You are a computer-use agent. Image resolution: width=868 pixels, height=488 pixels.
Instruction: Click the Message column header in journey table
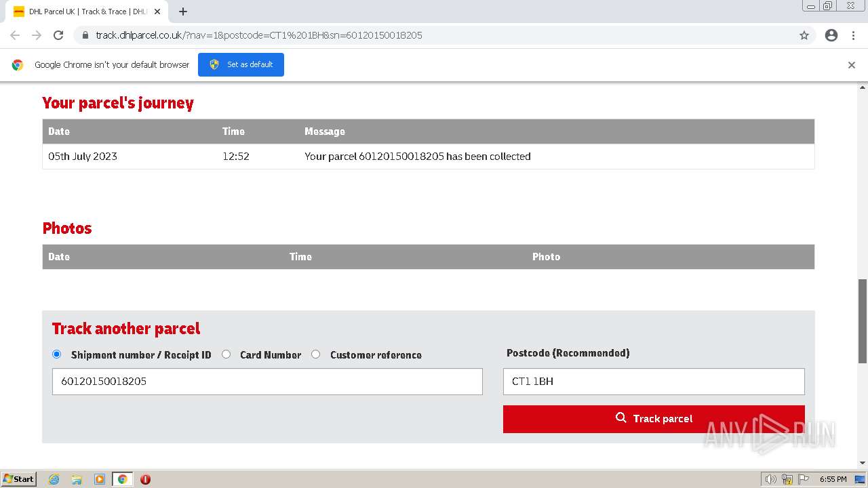pyautogui.click(x=325, y=131)
